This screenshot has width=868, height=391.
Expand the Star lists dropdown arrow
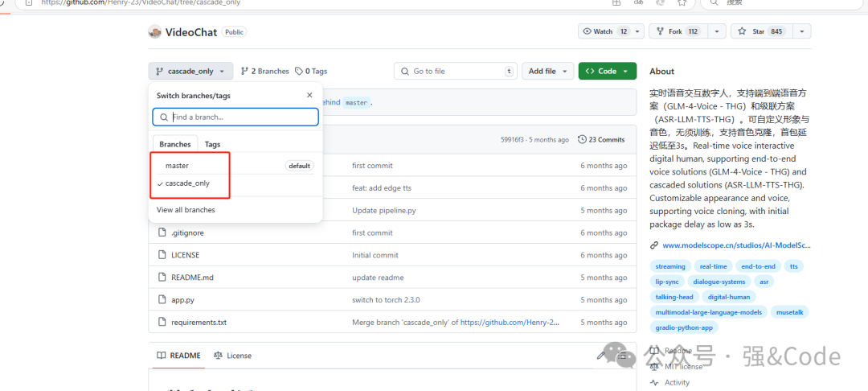pos(802,31)
